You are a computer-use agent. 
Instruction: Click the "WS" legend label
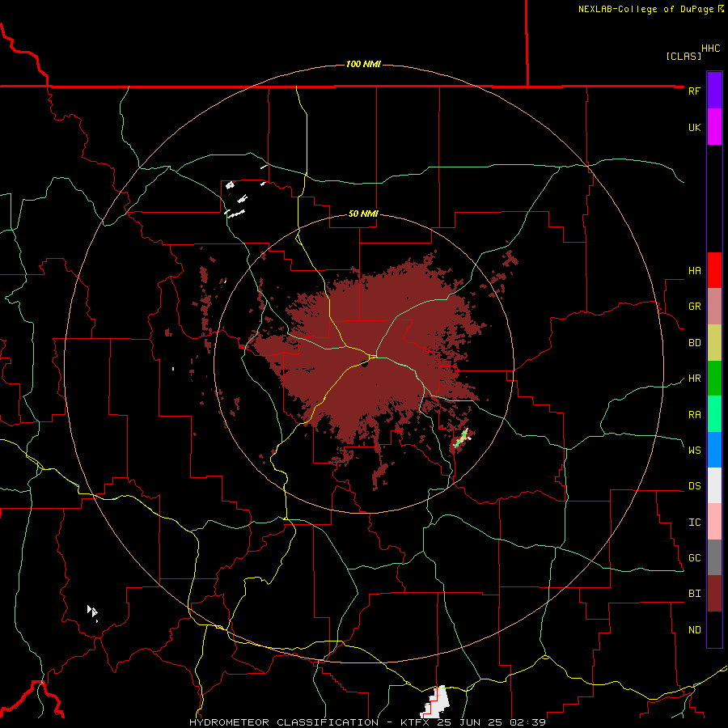695,450
